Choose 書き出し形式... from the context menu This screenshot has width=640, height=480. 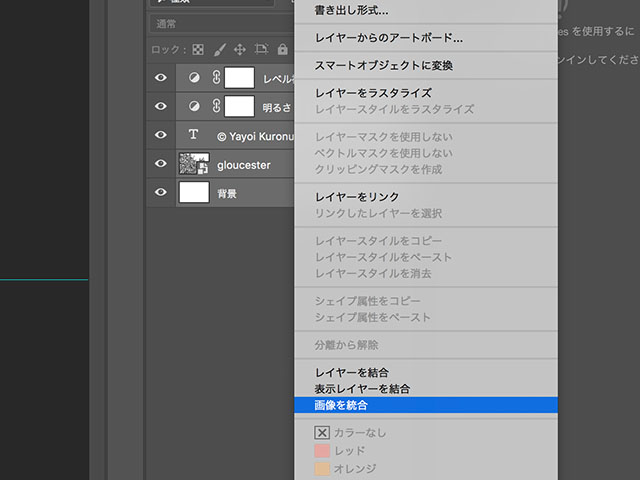[x=426, y=11]
